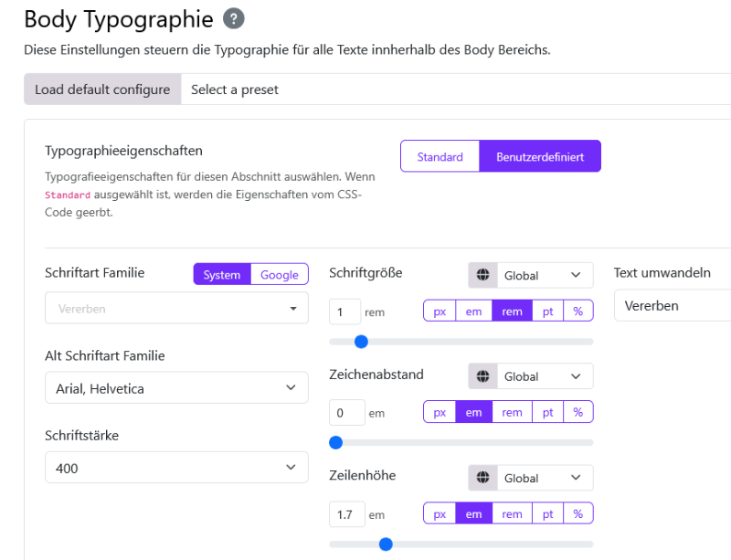Click the globe icon next to Schriftgröße
The image size is (731, 560).
(483, 275)
